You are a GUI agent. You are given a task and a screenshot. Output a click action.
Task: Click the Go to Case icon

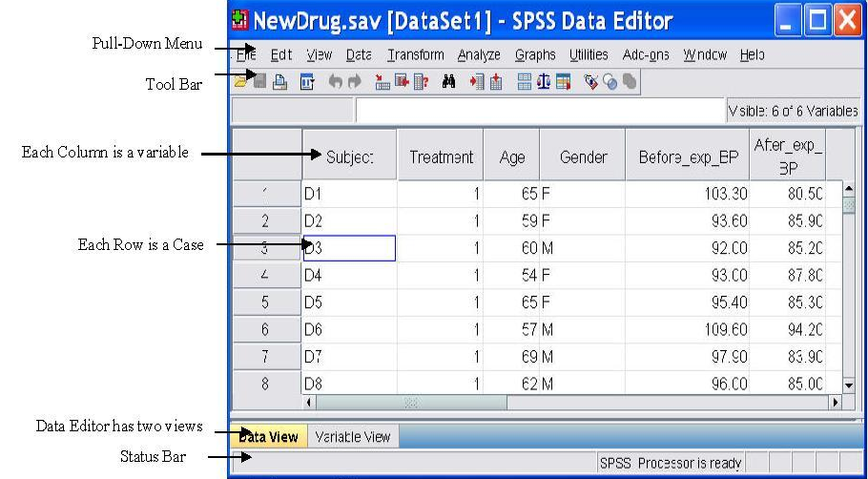click(381, 84)
